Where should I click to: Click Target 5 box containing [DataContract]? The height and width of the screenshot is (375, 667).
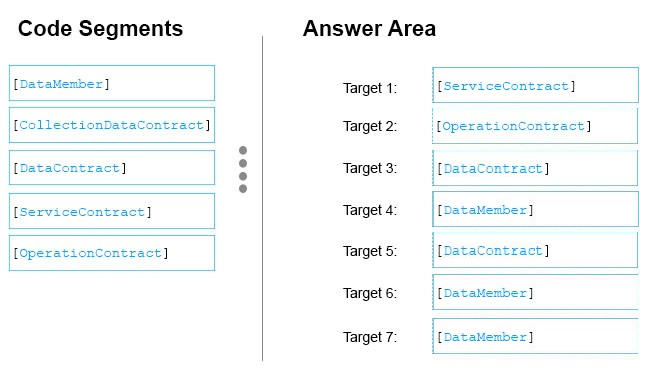(x=535, y=250)
